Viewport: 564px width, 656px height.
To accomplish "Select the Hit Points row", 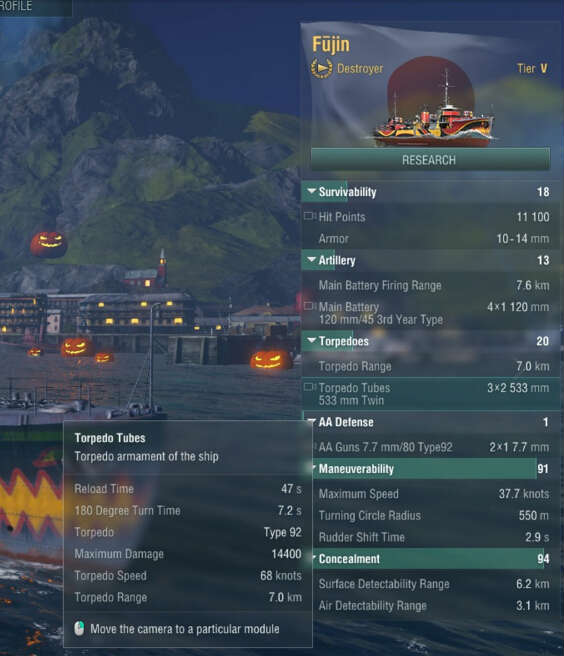I will [x=431, y=217].
